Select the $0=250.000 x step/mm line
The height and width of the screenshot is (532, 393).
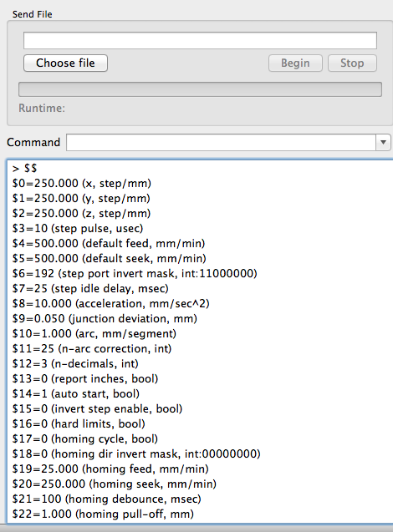click(81, 183)
